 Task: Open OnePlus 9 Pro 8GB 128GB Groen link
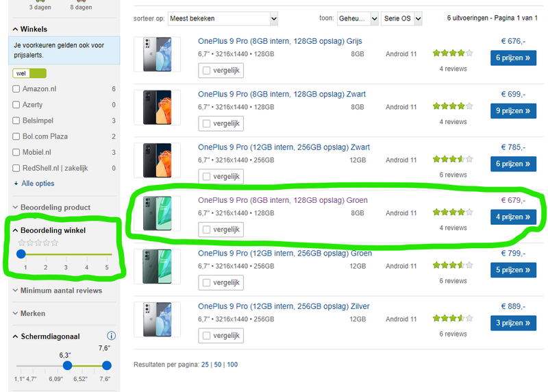[283, 200]
